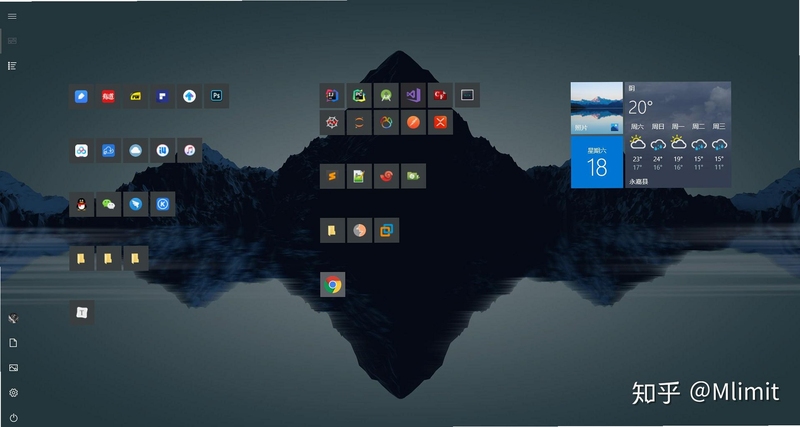The image size is (800, 427).
Task: Switch to the Pinned tiles view
Action: tap(12, 41)
